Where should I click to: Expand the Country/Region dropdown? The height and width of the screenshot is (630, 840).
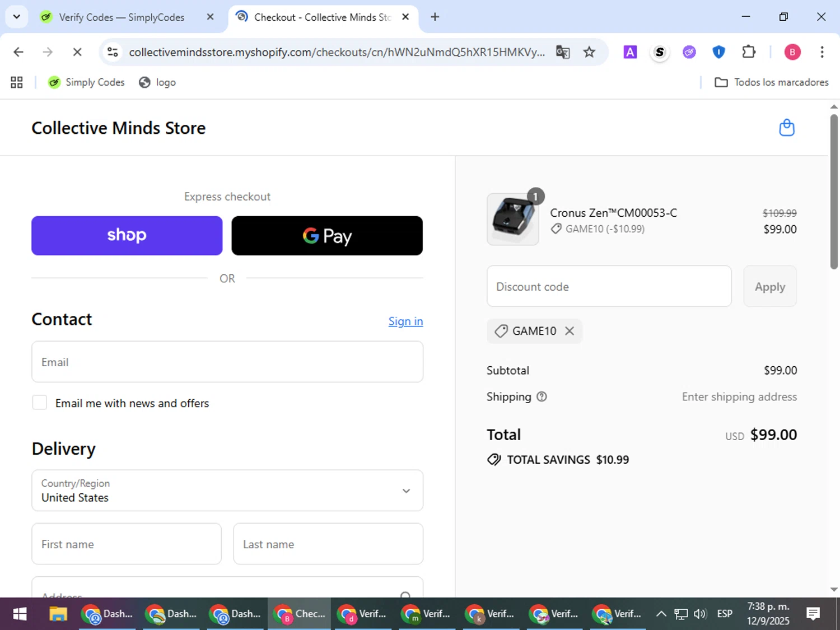227,491
